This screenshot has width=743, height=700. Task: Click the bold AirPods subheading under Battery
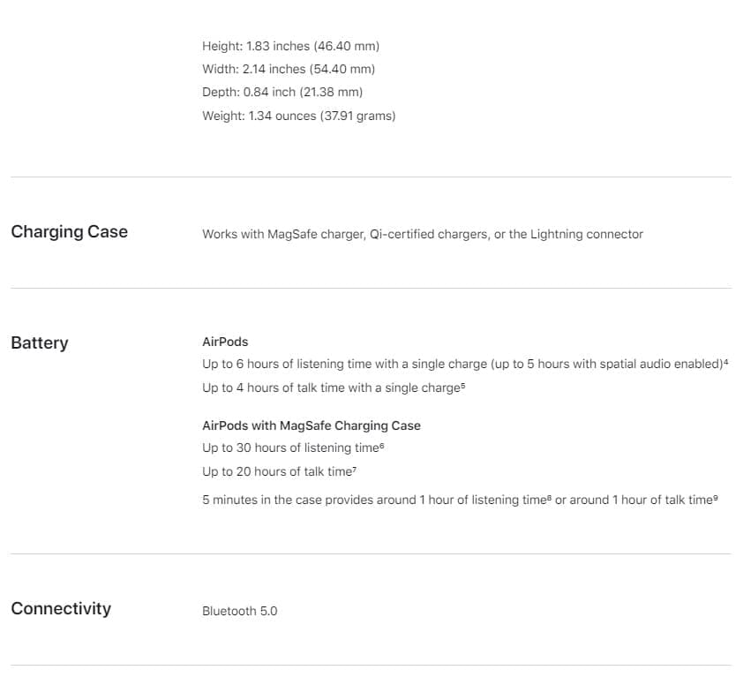[225, 342]
